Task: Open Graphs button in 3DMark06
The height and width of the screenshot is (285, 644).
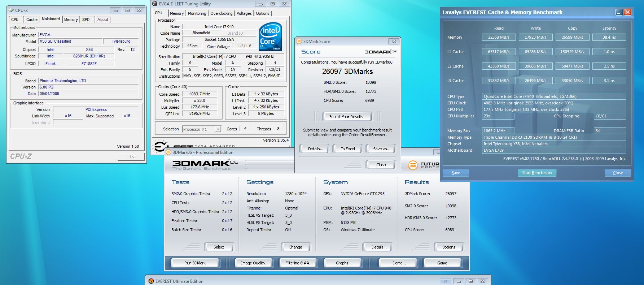Action: (343, 263)
